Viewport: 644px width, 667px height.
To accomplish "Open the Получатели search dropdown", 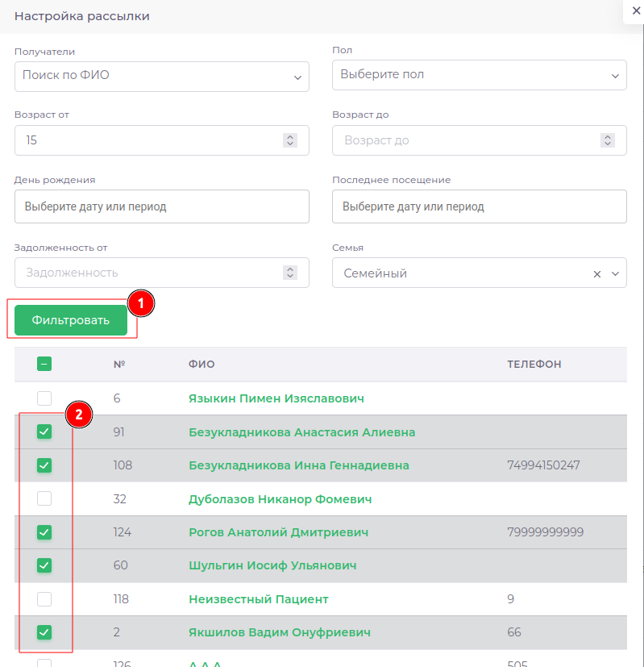I will pos(161,76).
